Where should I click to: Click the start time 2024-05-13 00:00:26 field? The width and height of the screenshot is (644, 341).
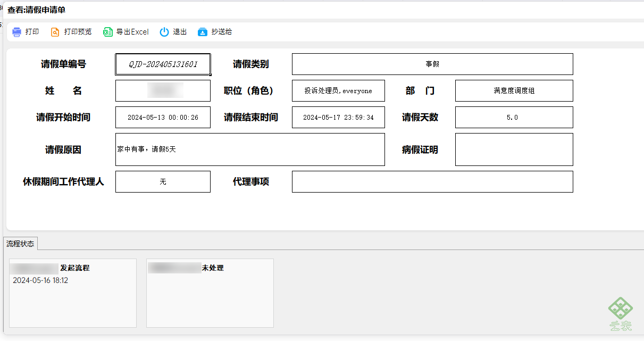tap(163, 118)
